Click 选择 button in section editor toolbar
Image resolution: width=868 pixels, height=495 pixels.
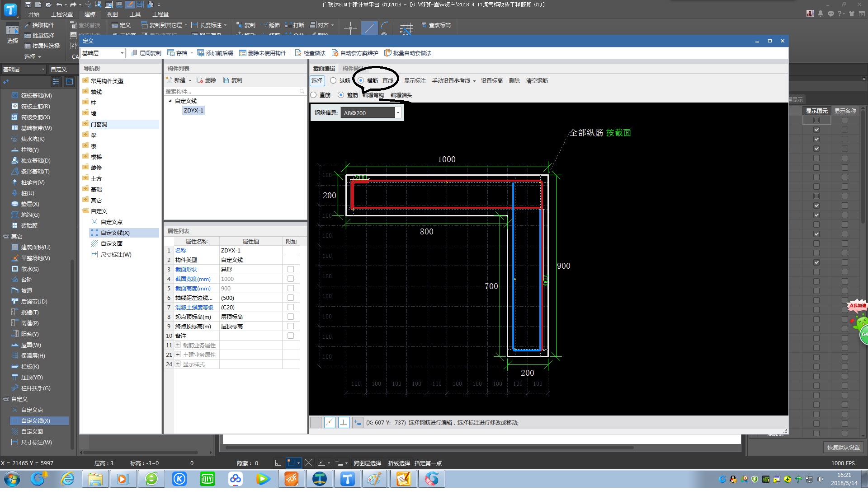[x=317, y=81]
